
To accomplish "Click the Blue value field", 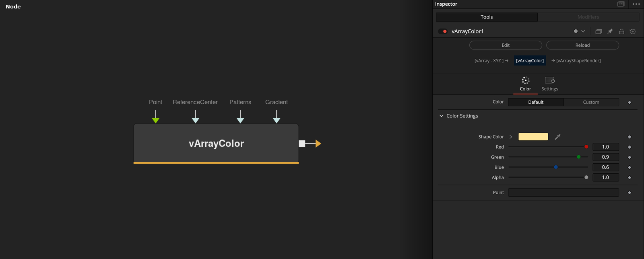I will pos(606,167).
